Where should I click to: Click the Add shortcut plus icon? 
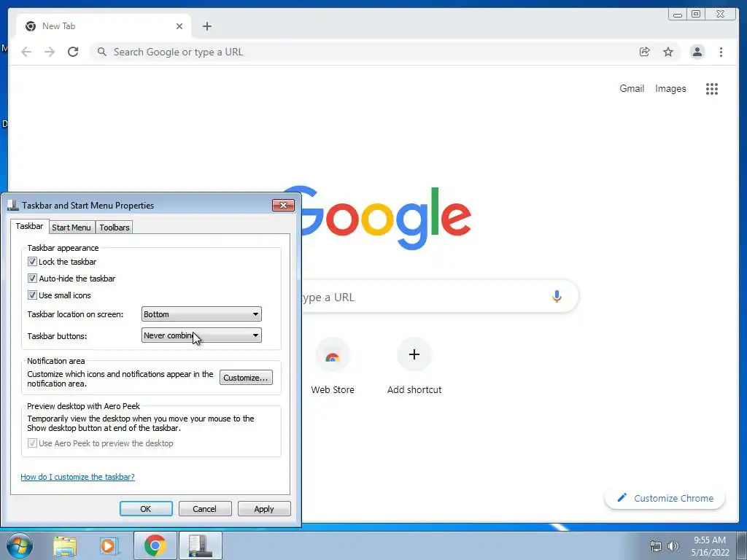[x=414, y=354]
